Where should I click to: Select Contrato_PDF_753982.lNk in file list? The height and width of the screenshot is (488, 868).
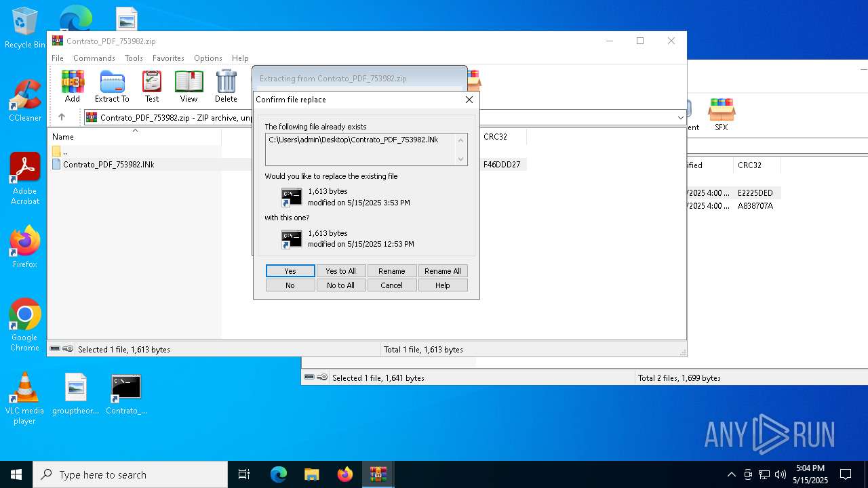pos(108,165)
